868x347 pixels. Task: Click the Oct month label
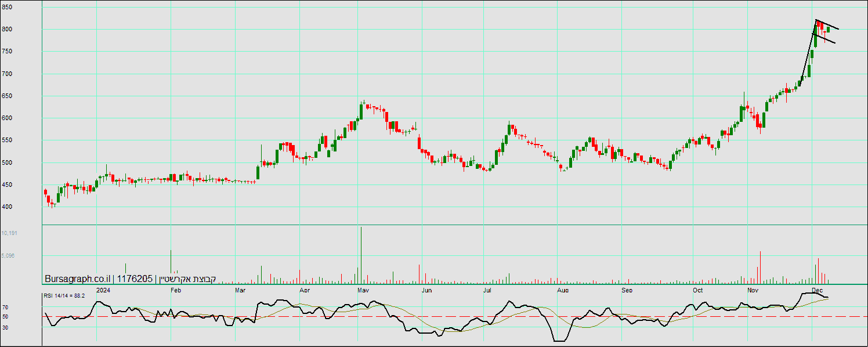point(697,290)
